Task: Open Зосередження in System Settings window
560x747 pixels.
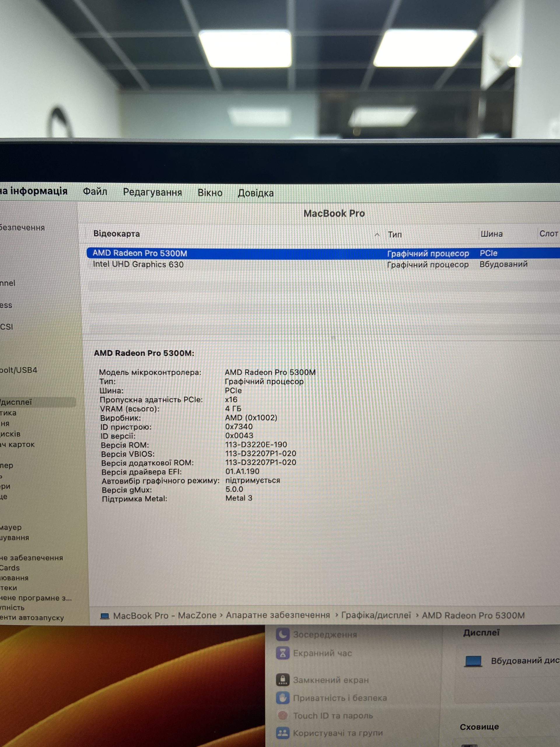Action: click(316, 635)
